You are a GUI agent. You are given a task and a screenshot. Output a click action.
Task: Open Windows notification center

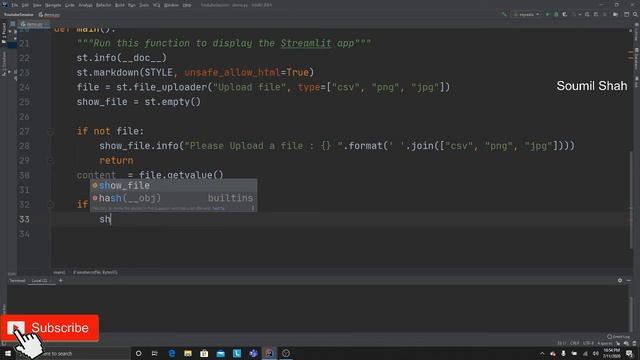(629, 353)
